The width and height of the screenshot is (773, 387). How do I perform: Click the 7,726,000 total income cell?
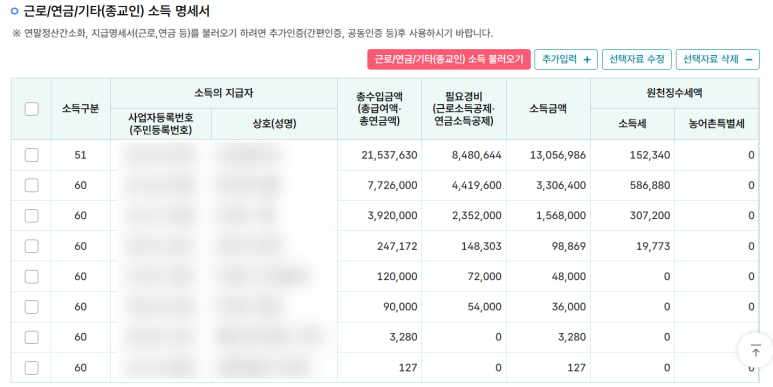pyautogui.click(x=380, y=185)
